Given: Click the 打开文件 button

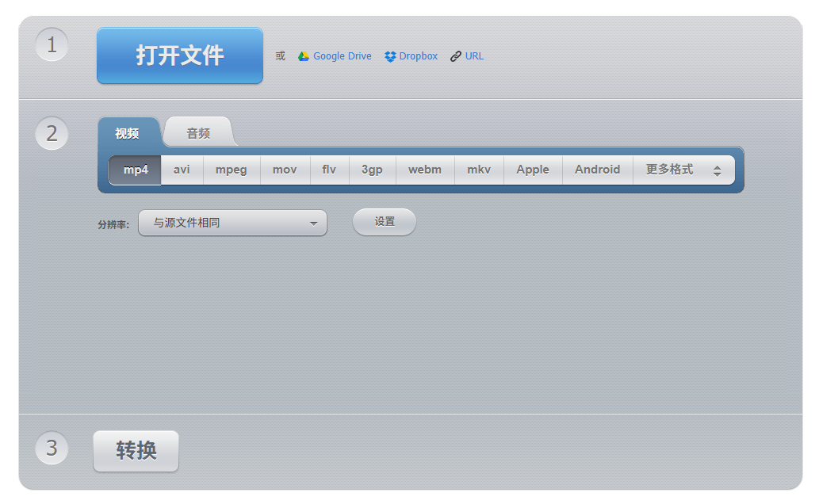Looking at the screenshot, I should tap(179, 55).
